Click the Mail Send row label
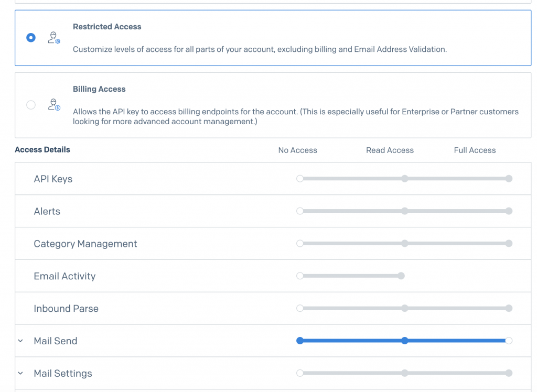Viewport: 537px width, 392px height. point(56,341)
